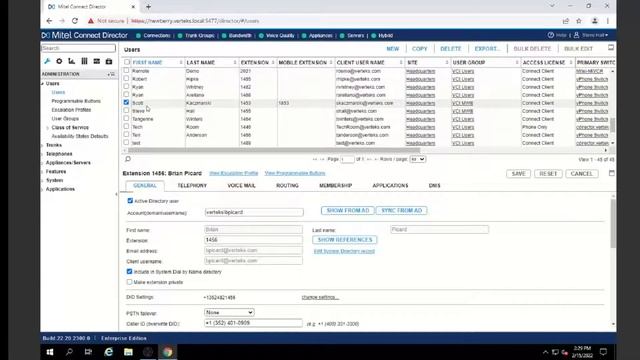Click the SAVE button
The image size is (640, 360).
tap(518, 173)
